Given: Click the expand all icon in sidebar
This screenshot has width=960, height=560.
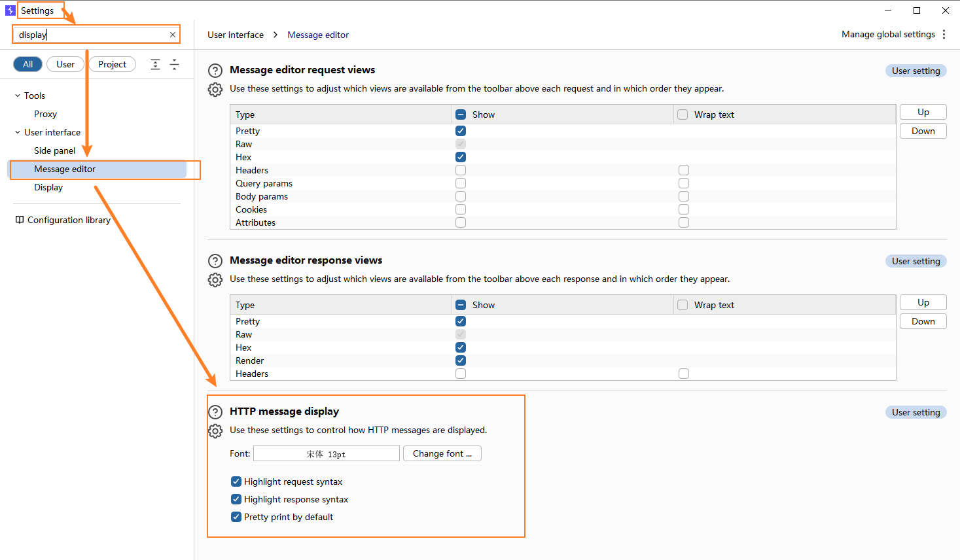Looking at the screenshot, I should tap(155, 64).
